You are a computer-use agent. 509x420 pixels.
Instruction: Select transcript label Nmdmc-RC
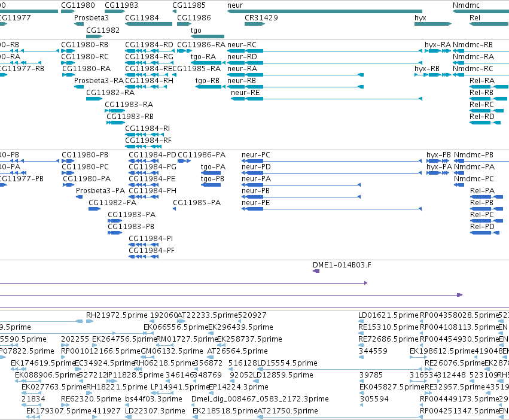pyautogui.click(x=473, y=69)
